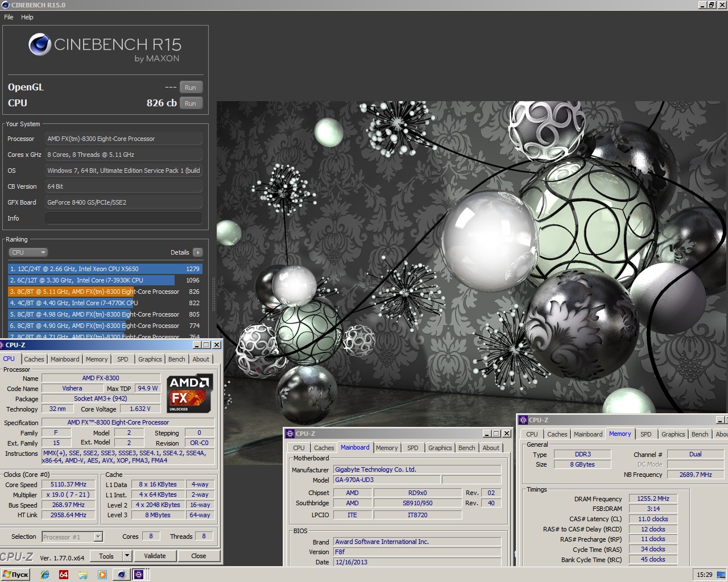Switch to the Caches tab in CPU-Z
The width and height of the screenshot is (728, 582).
[34, 359]
